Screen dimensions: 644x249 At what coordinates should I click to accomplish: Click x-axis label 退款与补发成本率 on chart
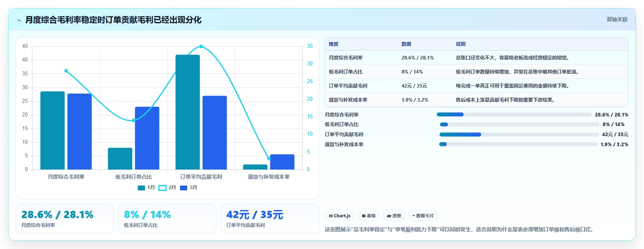(x=269, y=177)
